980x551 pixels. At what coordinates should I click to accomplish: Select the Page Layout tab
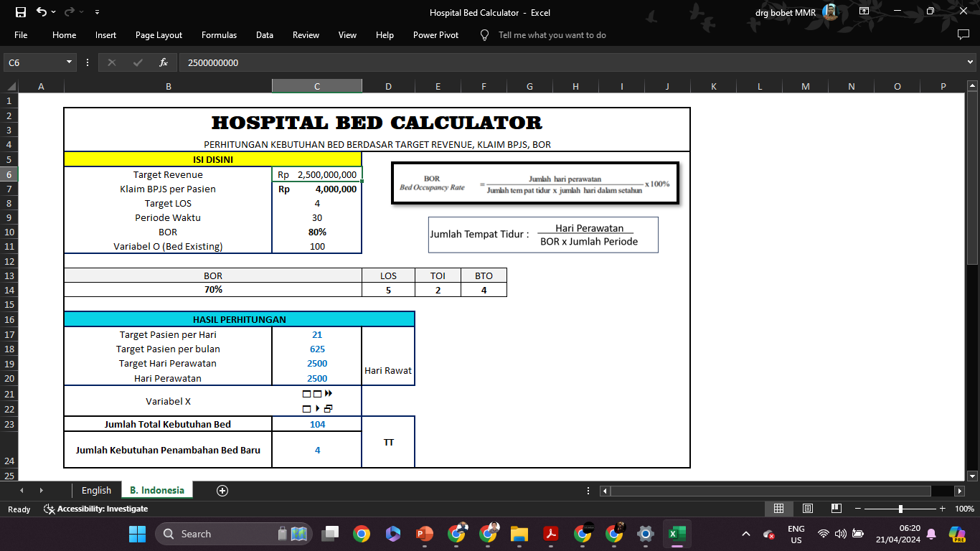pyautogui.click(x=159, y=35)
